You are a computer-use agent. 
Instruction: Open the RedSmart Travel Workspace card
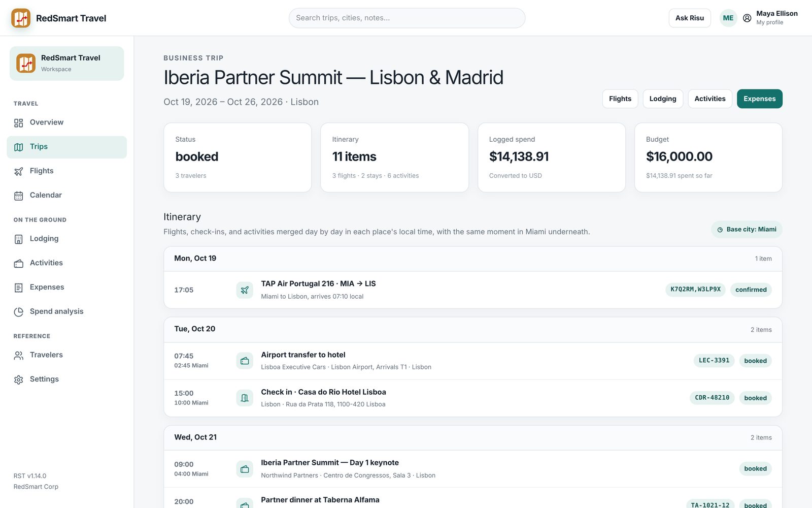click(66, 63)
